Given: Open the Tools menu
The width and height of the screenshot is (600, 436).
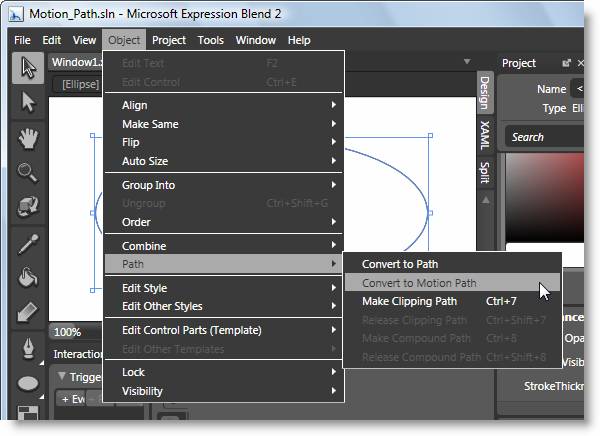Looking at the screenshot, I should (x=210, y=40).
